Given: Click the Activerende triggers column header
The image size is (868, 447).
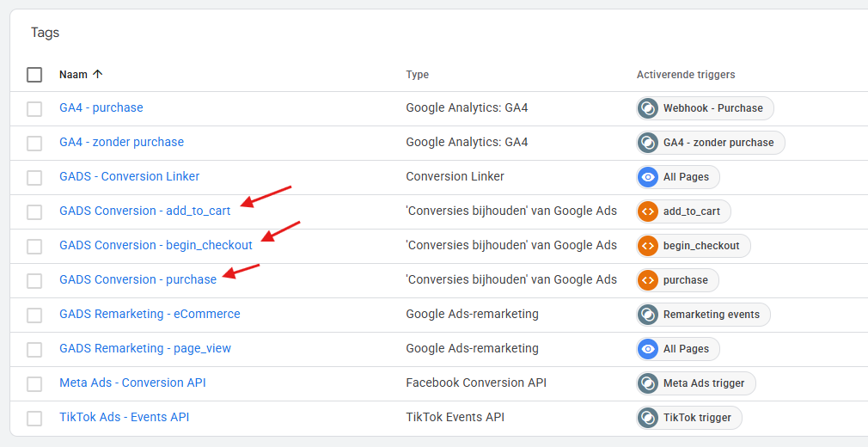Looking at the screenshot, I should click(685, 75).
